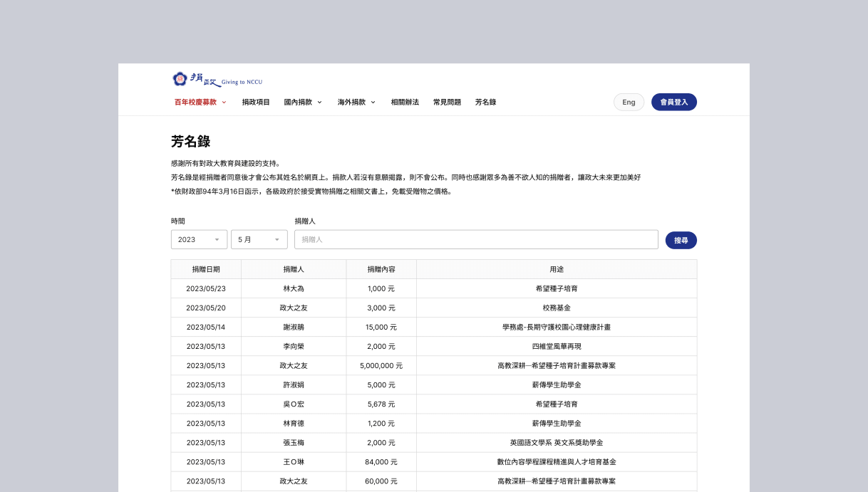
Task: Click 數位內容學程課程精進與人才培育基金 cell
Action: (557, 461)
